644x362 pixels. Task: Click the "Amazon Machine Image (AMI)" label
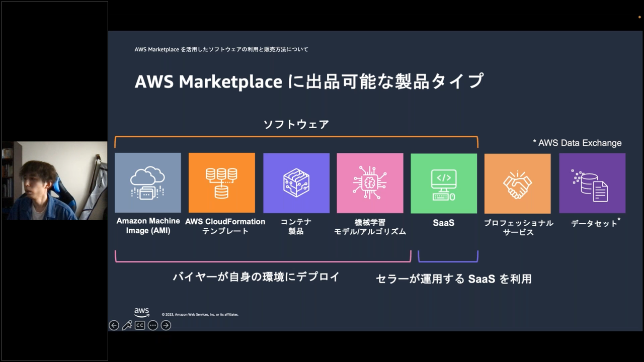pos(148,226)
